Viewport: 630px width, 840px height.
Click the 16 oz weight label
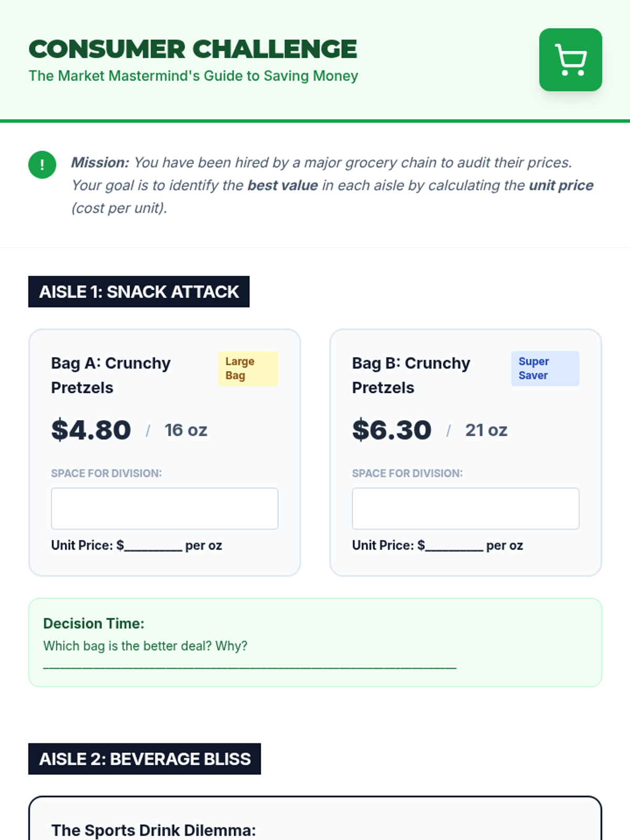tap(186, 430)
